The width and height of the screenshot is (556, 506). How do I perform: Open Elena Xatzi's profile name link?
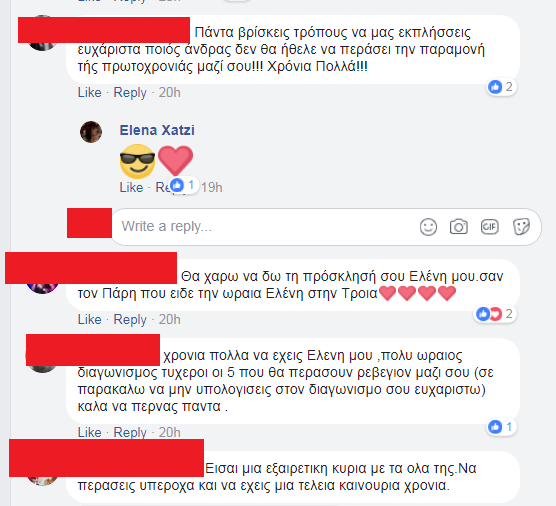(x=157, y=130)
